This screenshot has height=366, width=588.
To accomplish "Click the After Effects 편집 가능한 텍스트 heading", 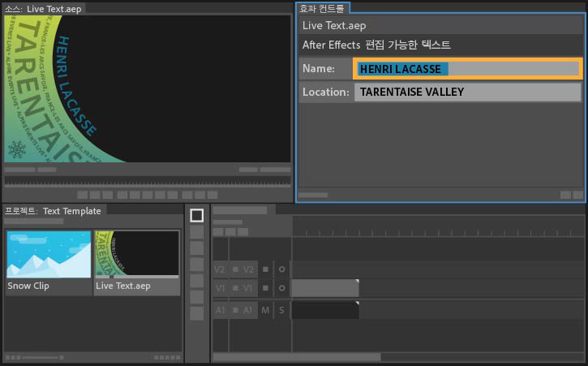I will tap(376, 45).
